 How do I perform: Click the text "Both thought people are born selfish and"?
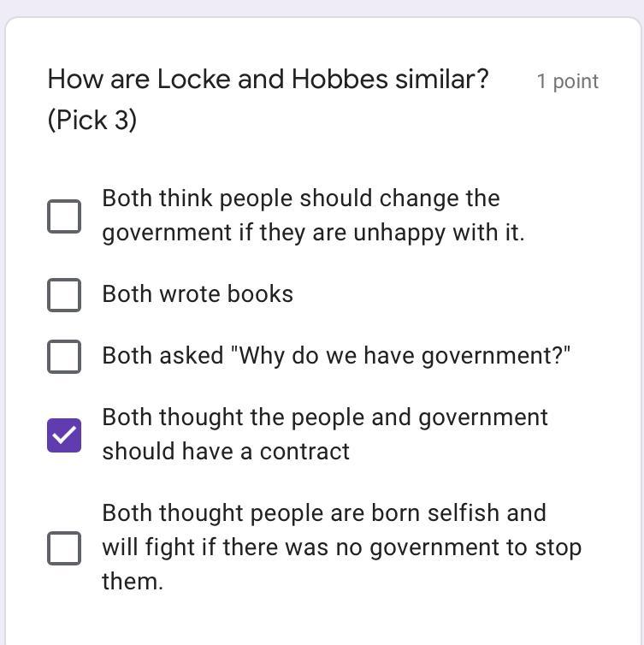click(x=323, y=513)
